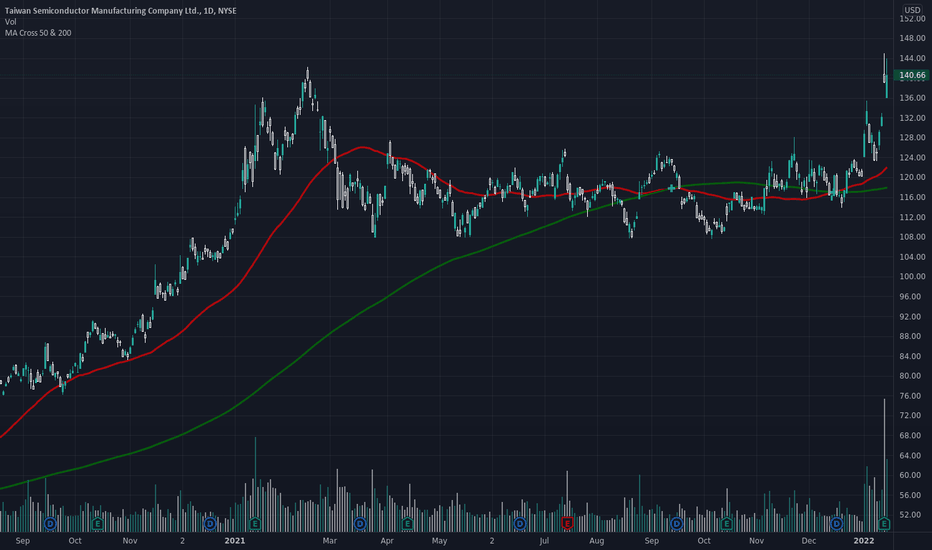Click the green MA cross plus marker on chart
This screenshot has height=550, width=932.
[671, 188]
